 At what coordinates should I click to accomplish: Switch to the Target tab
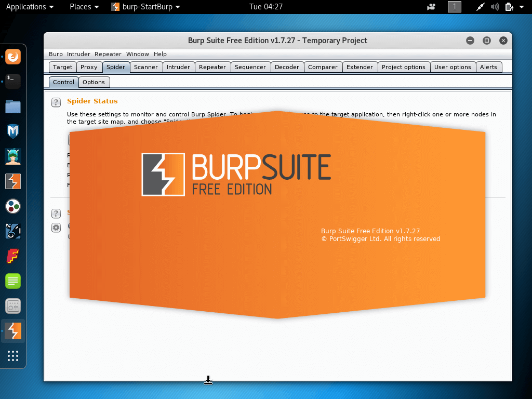click(x=62, y=67)
